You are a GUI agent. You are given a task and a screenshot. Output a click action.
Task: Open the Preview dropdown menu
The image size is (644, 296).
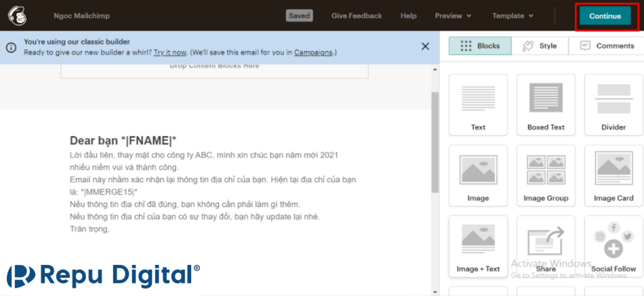pos(453,16)
